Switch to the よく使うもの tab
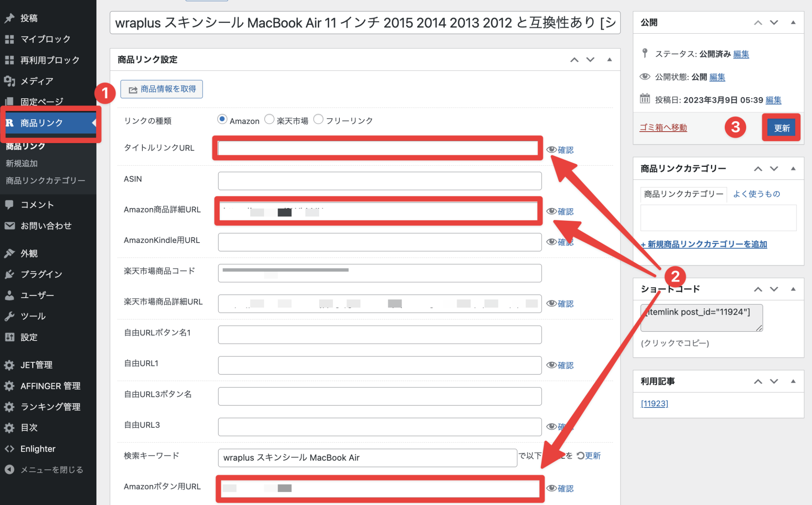The image size is (812, 505). [x=756, y=193]
